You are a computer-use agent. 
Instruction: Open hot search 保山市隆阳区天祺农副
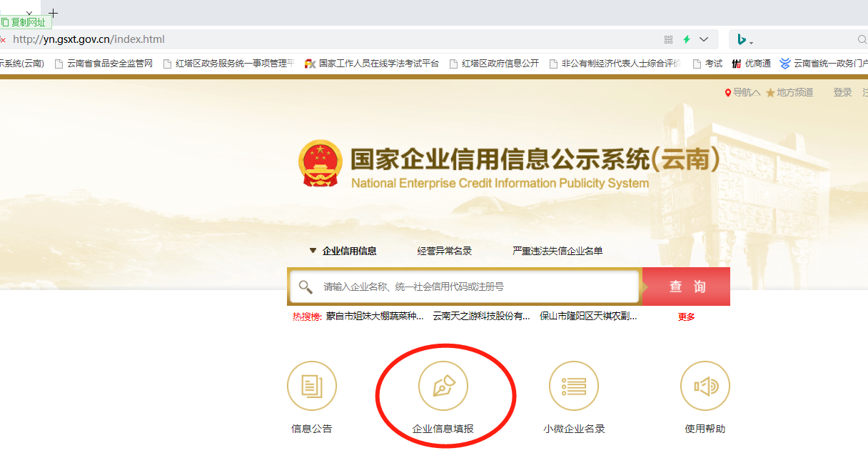coord(588,317)
